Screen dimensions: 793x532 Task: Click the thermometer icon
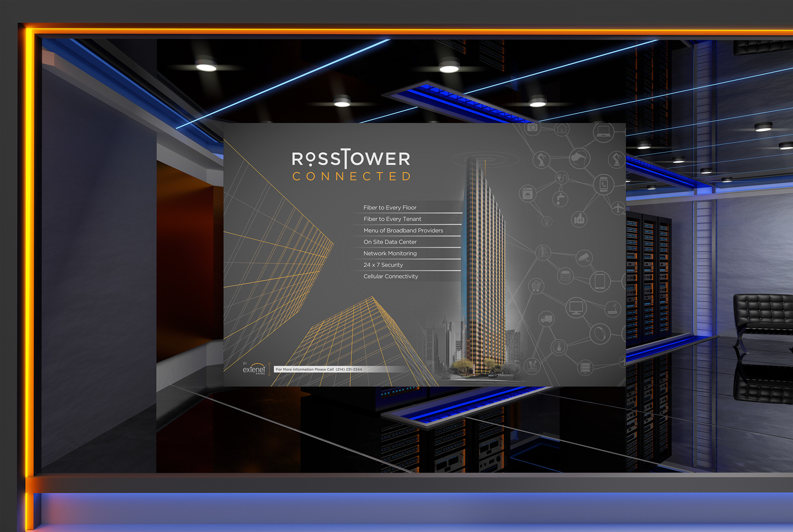click(x=559, y=347)
